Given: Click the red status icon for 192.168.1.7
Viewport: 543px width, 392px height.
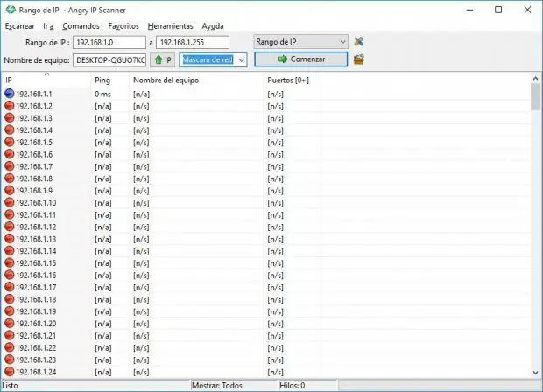Looking at the screenshot, I should tap(10, 166).
